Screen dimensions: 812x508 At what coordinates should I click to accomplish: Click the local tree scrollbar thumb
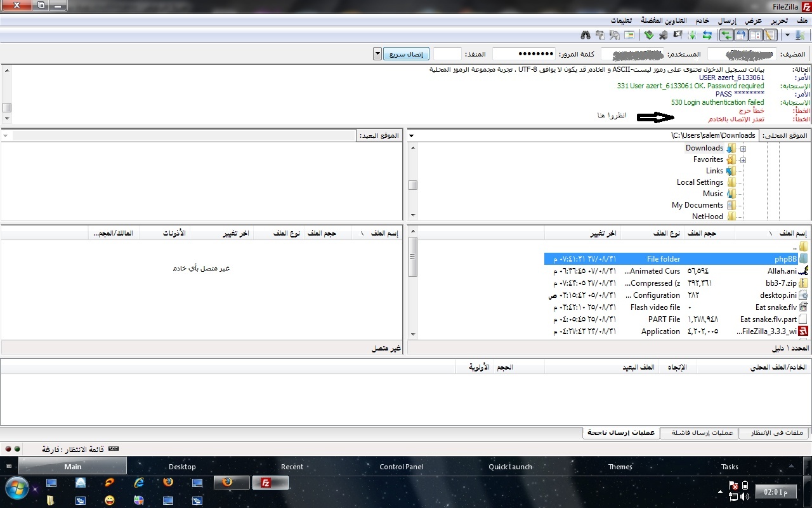coord(412,185)
